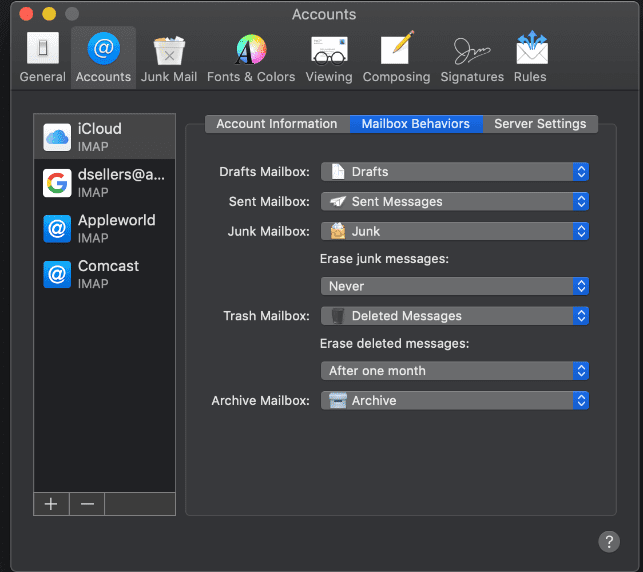Open the Drafts Mailbox dropdown

click(455, 172)
